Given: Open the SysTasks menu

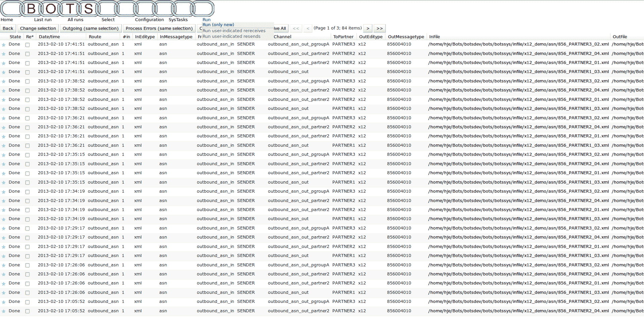Looking at the screenshot, I should 178,19.
